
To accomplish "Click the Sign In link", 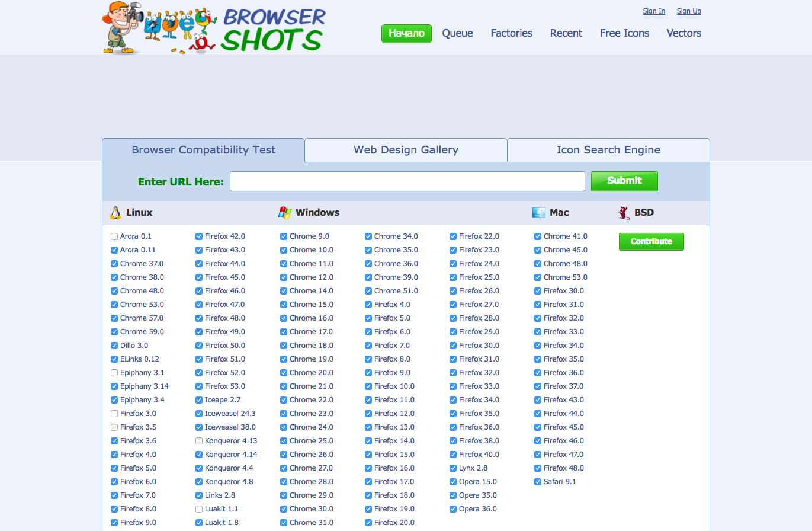I will [654, 11].
